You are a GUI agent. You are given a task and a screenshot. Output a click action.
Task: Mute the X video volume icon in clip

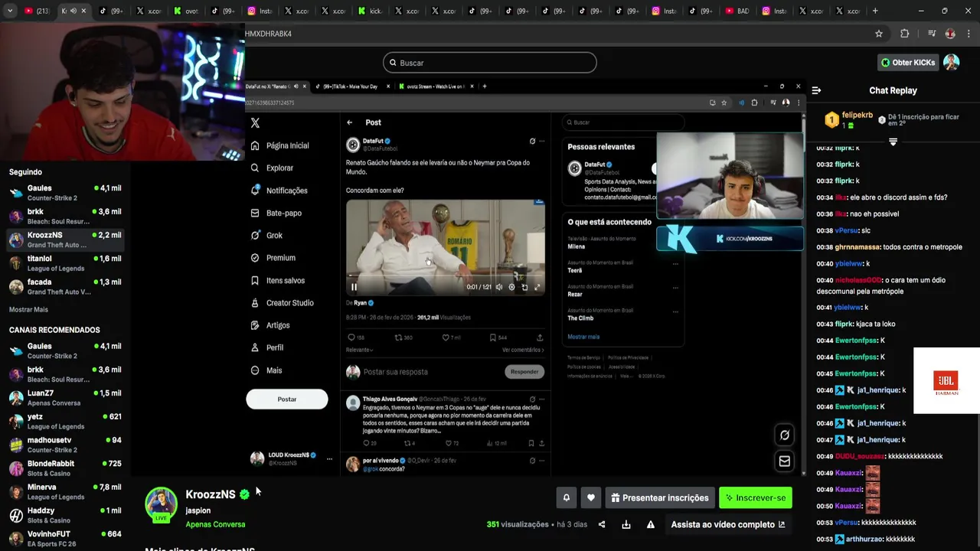point(499,287)
